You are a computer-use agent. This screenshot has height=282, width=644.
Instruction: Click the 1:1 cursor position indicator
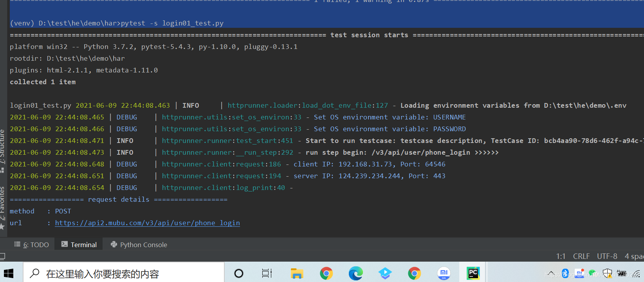pyautogui.click(x=561, y=256)
